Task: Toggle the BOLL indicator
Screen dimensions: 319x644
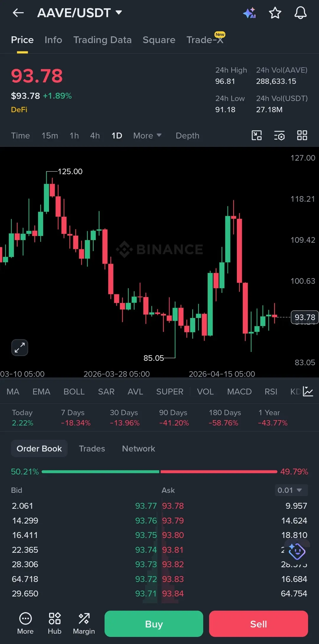Action: click(74, 392)
